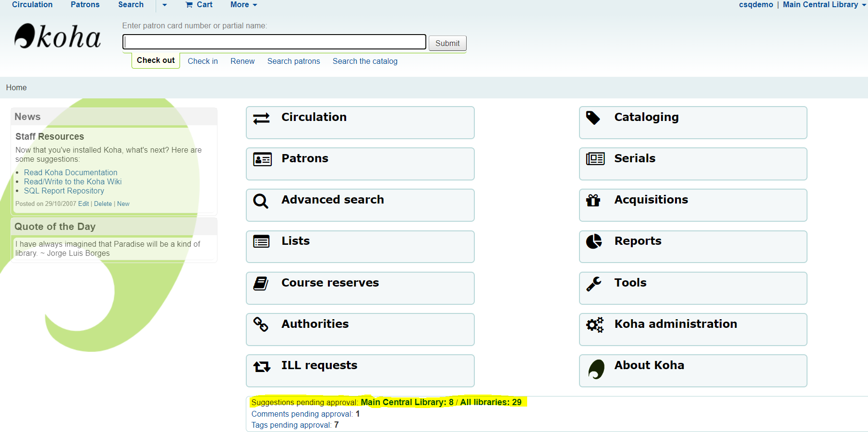
Task: Click the Cataloging tag icon
Action: coord(593,118)
